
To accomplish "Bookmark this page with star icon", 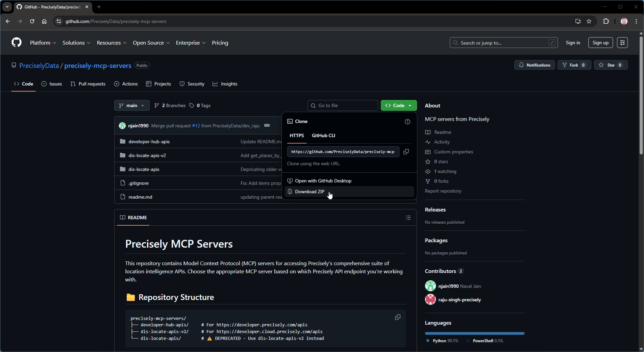I will 589,21.
